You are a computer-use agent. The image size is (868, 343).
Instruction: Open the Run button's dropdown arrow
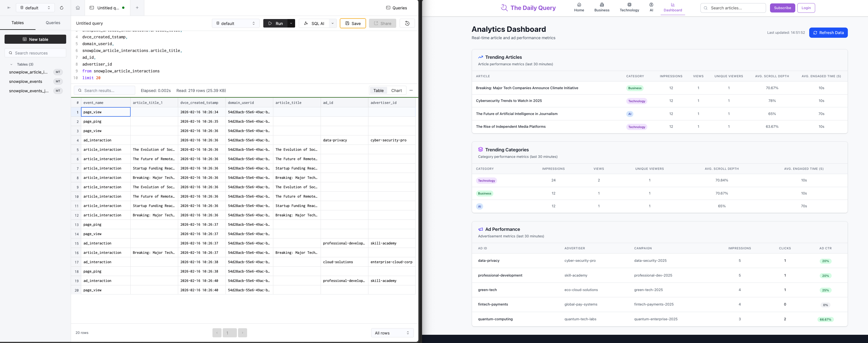(291, 23)
